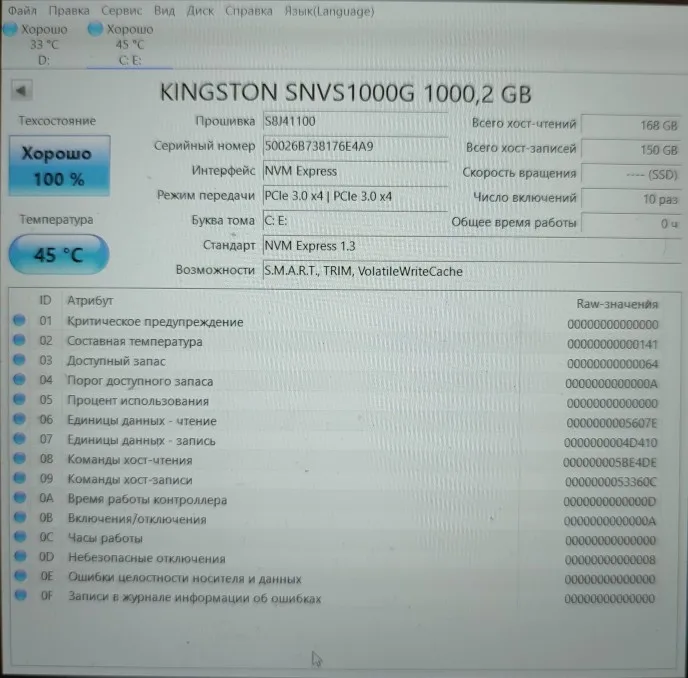Image resolution: width=688 pixels, height=678 pixels.
Task: Click the power-on count value 10 раз
Action: point(631,199)
